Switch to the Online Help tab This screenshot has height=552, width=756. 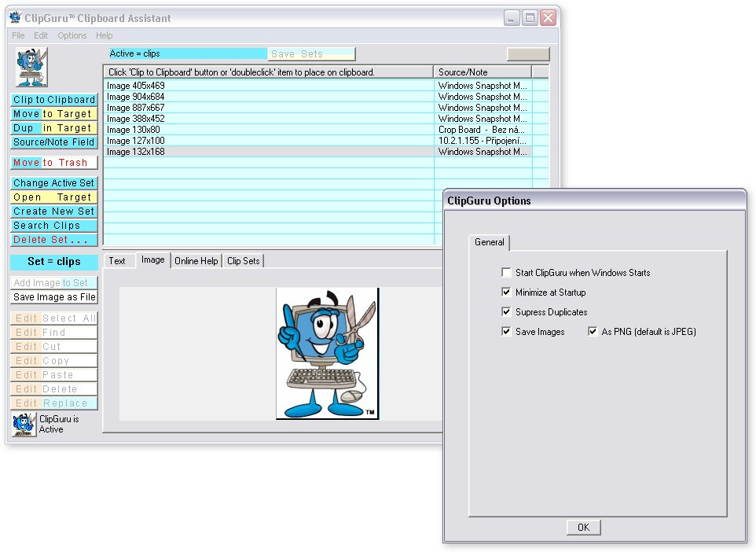click(196, 261)
